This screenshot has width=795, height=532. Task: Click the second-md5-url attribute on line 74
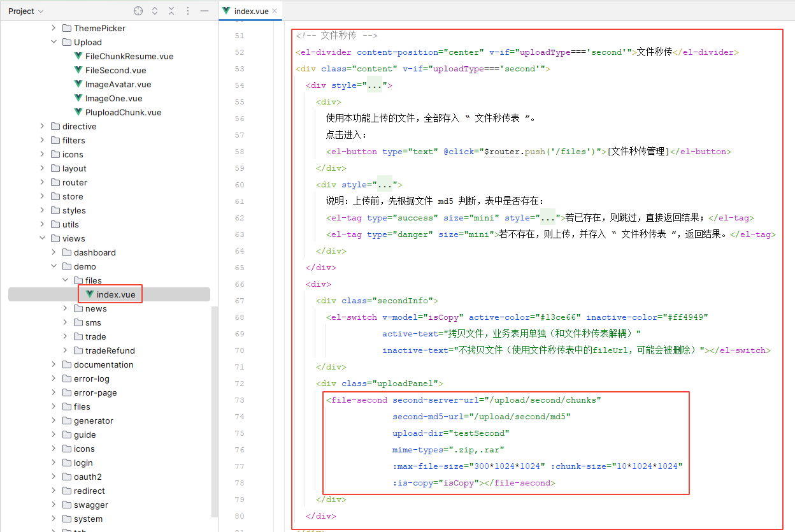482,417
